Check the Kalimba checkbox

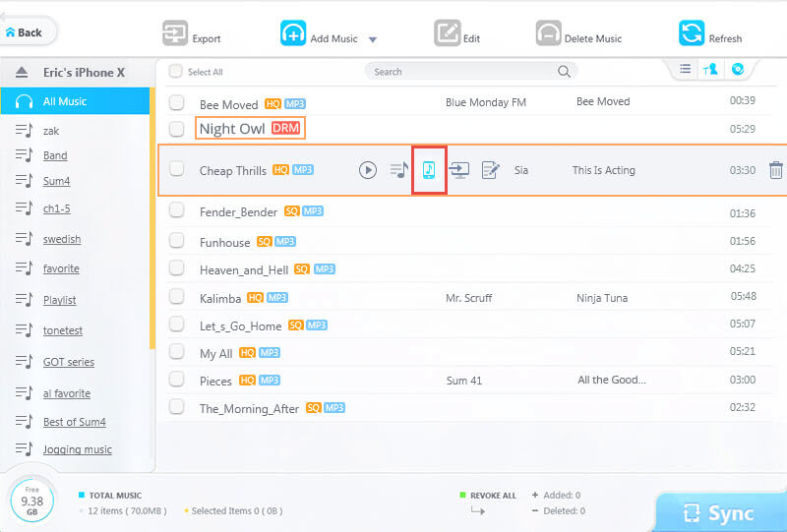(177, 296)
